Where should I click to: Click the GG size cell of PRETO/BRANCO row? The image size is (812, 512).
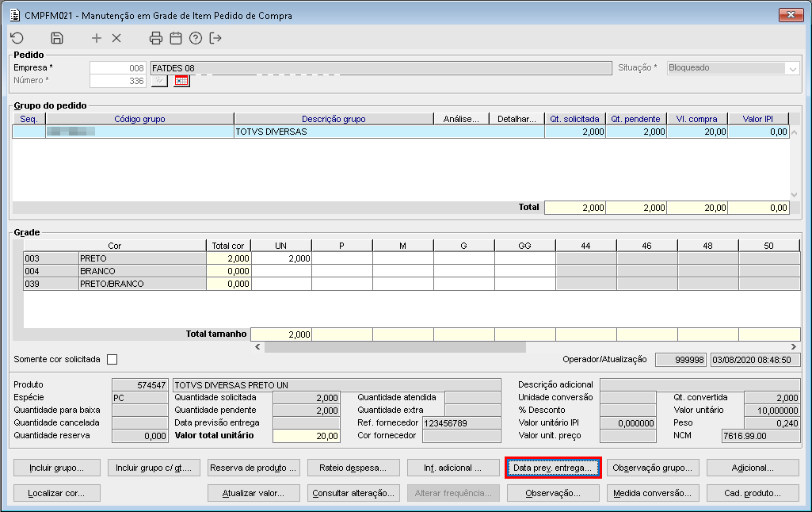(x=524, y=284)
